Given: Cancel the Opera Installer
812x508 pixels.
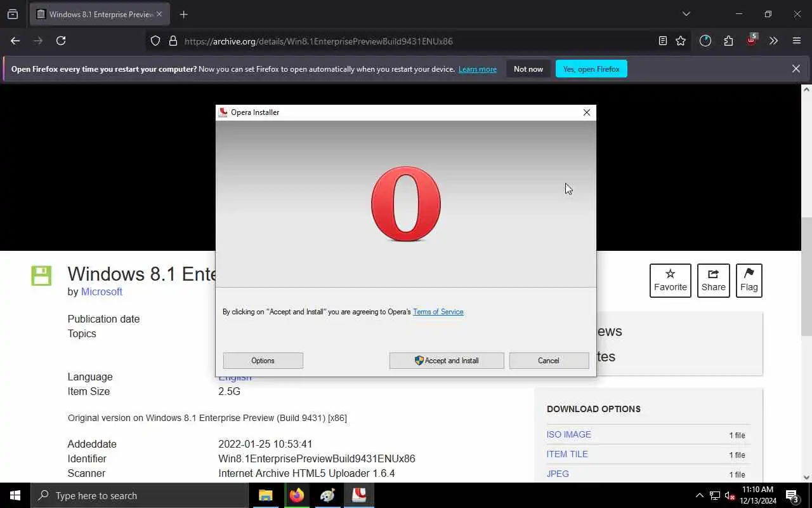Looking at the screenshot, I should [x=549, y=361].
